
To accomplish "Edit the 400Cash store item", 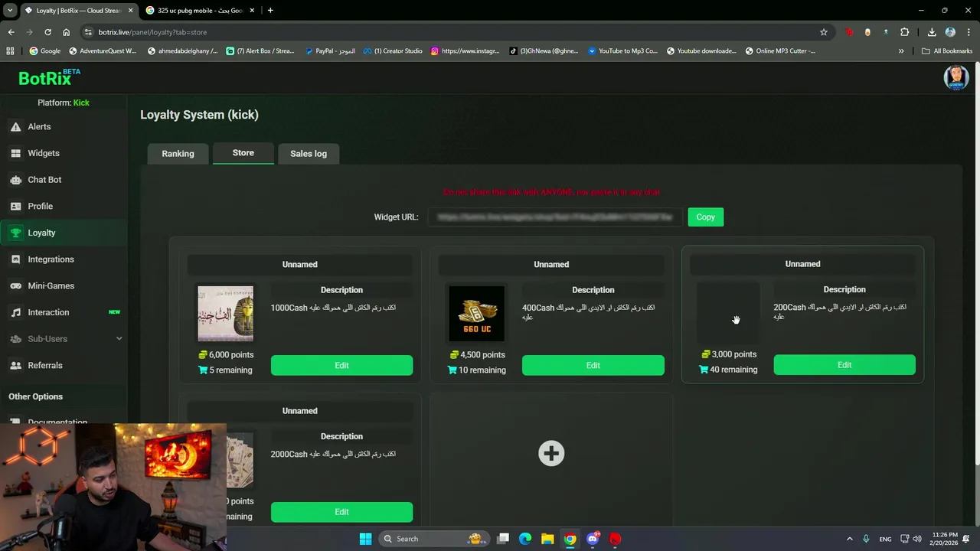I will (593, 366).
